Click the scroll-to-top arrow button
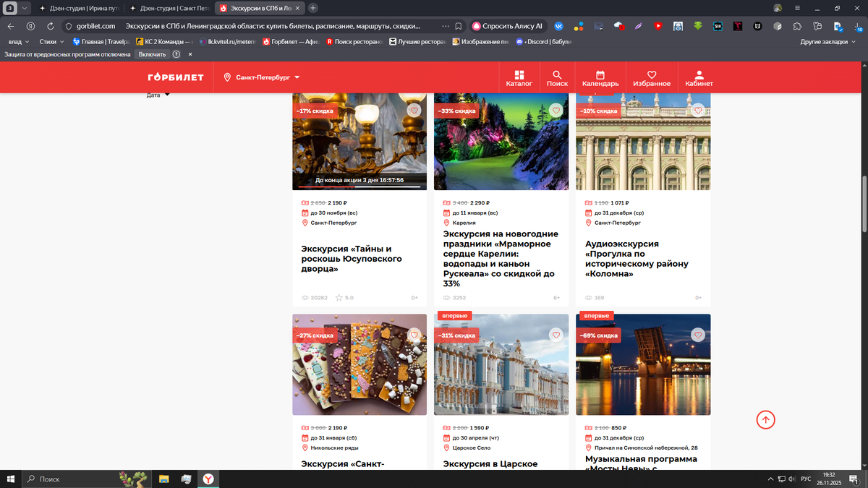Viewport: 868px width, 488px height. point(766,419)
